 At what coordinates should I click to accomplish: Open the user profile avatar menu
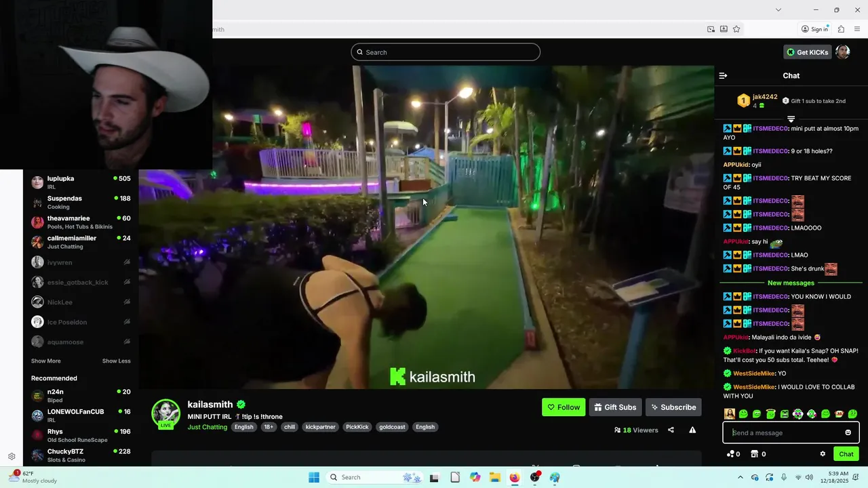tap(842, 52)
